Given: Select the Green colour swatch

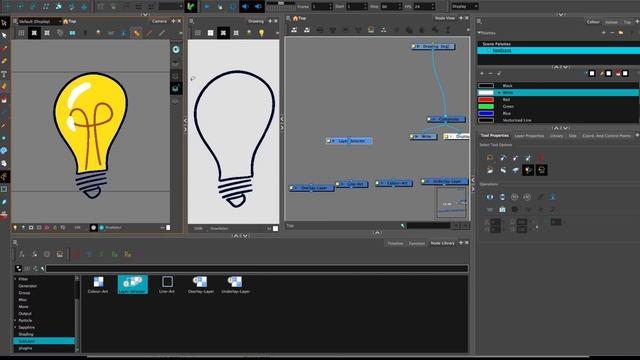Looking at the screenshot, I should 486,107.
